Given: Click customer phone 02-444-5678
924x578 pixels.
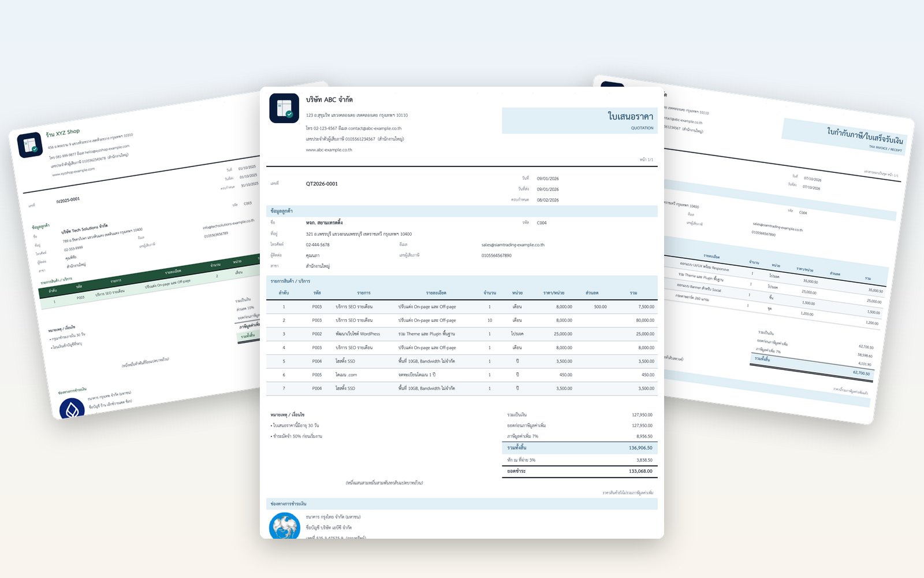Looking at the screenshot, I should [x=318, y=245].
